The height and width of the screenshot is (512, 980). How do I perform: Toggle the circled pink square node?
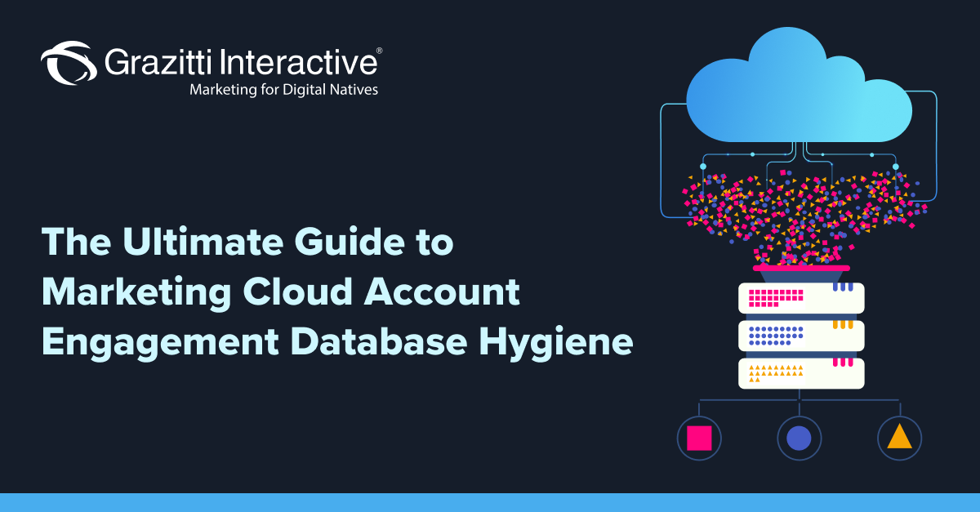tap(700, 437)
